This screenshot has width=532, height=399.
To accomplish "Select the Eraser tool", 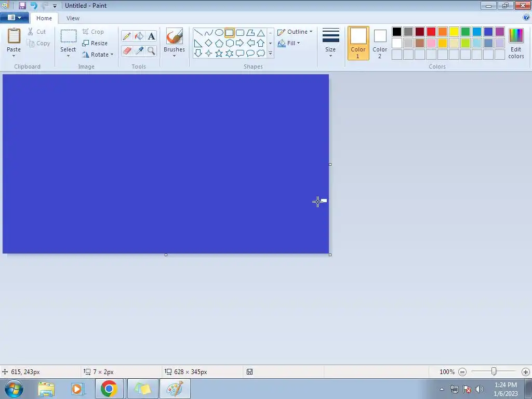I will (127, 50).
